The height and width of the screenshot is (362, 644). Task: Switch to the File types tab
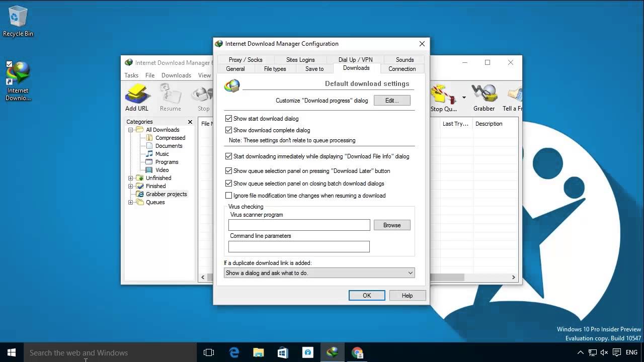275,69
